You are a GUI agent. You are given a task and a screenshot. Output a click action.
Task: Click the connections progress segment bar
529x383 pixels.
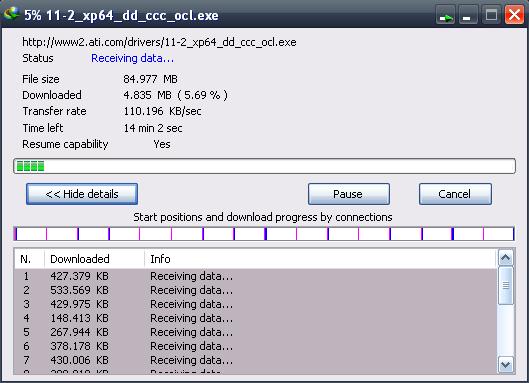[264, 234]
